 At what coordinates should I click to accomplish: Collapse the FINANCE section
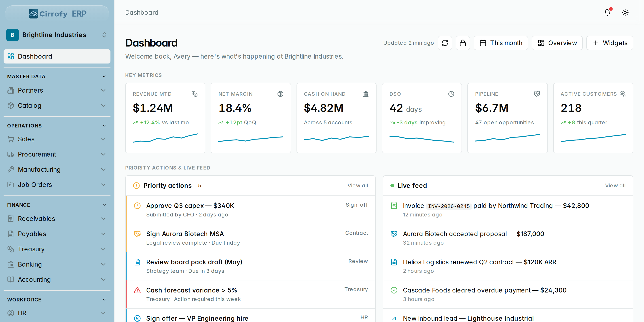[57, 205]
